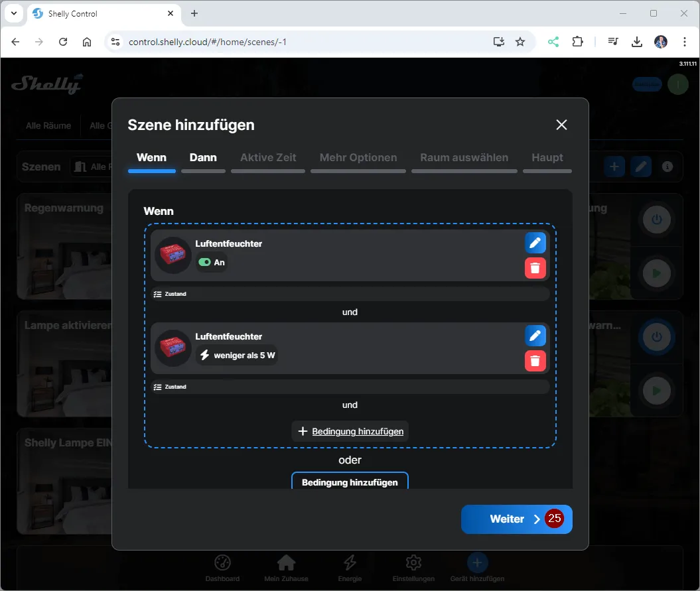This screenshot has width=700, height=591.
Task: Click the first Zustand bar
Action: tap(350, 294)
